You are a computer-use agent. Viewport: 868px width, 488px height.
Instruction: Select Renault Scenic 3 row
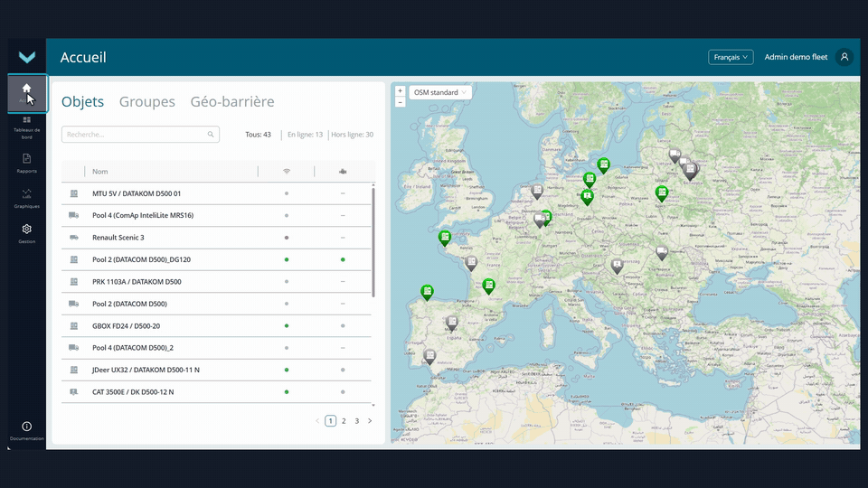(216, 238)
